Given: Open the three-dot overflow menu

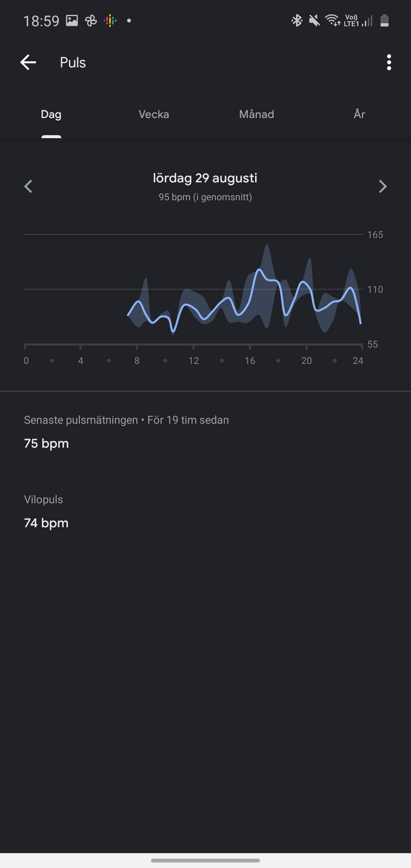Looking at the screenshot, I should [389, 62].
